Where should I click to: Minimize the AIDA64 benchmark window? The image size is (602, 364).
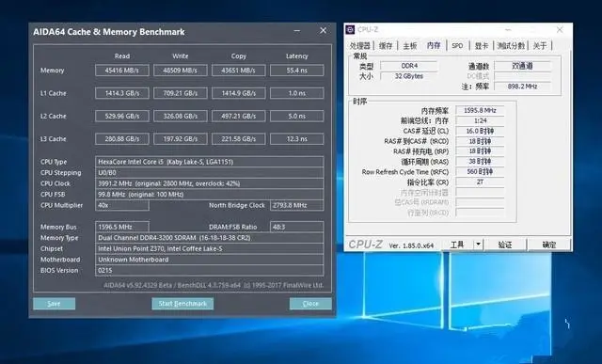297,31
